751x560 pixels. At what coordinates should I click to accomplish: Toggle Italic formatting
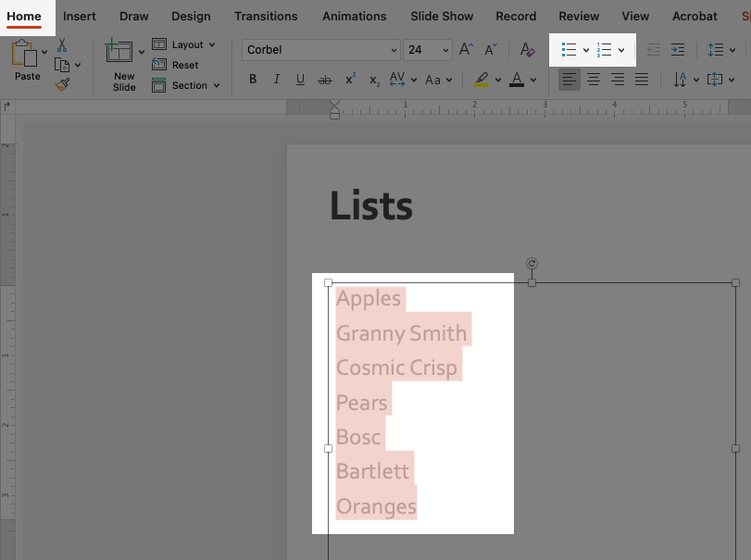tap(277, 80)
